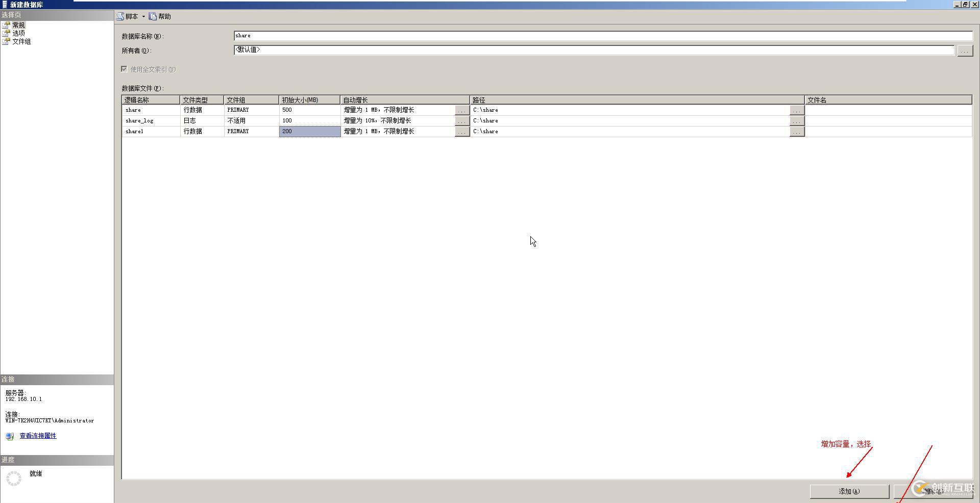Select the share1 initial size cell
980x503 pixels.
pos(310,132)
